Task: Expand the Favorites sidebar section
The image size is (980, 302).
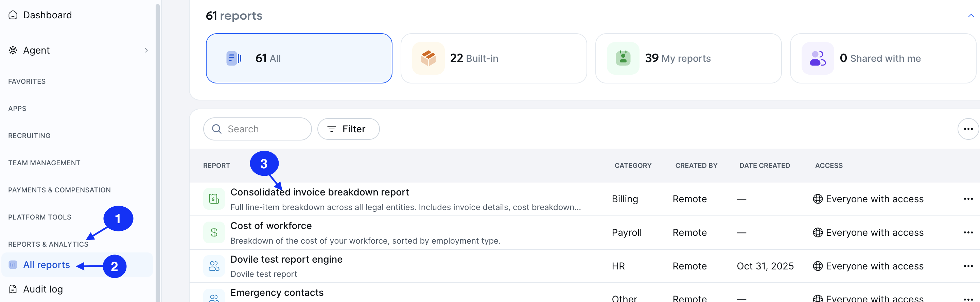Action: 27,81
